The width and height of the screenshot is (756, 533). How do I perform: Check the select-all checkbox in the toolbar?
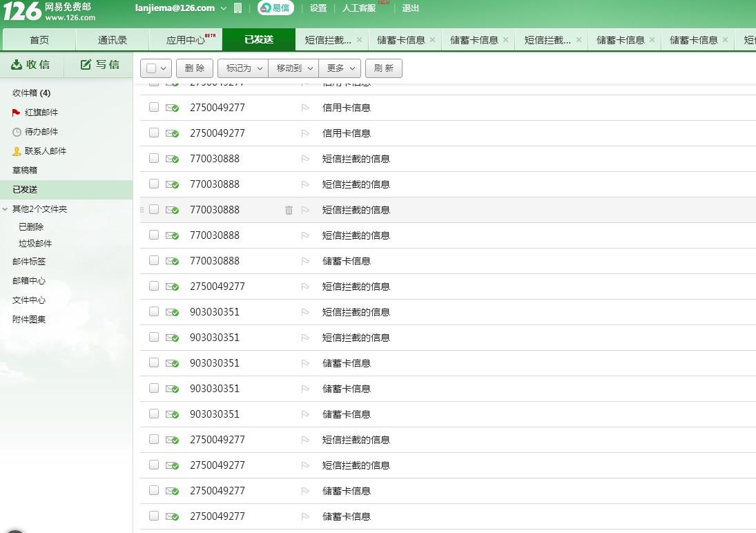[151, 68]
